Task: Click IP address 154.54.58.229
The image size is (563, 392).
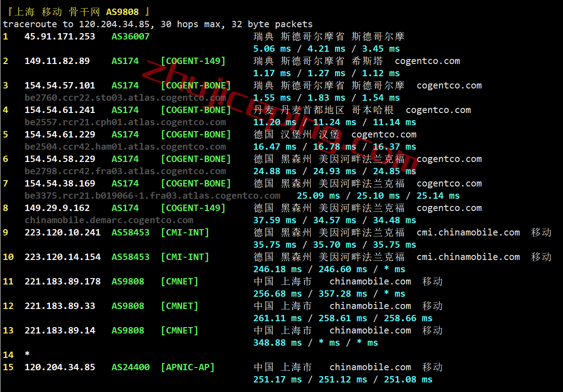Action: [60, 159]
